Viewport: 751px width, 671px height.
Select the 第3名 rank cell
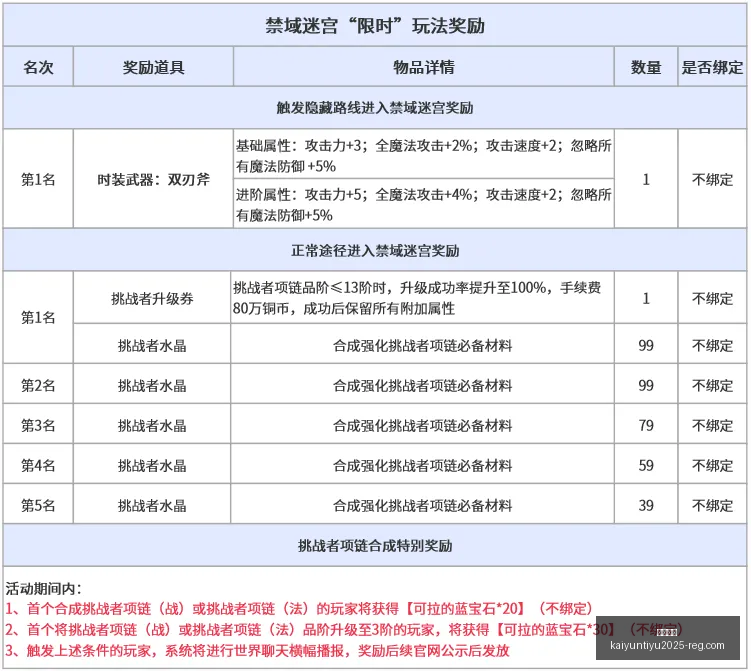coord(38,425)
